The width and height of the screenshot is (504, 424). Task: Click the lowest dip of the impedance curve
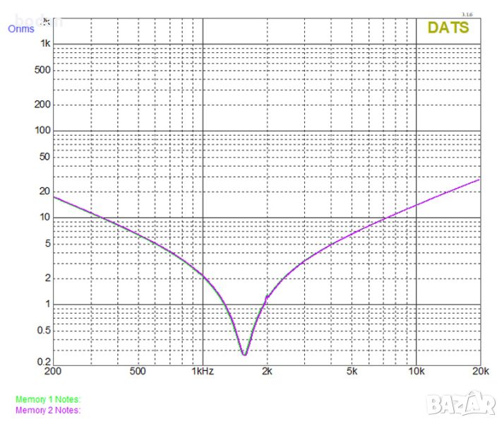[x=244, y=353]
